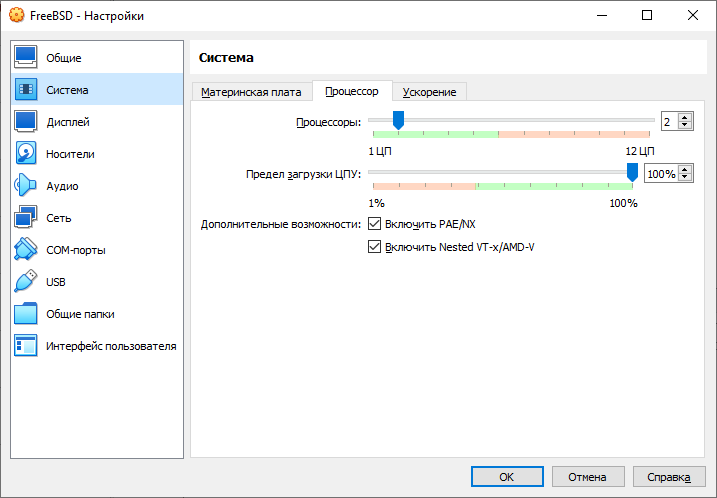Switch to Ускорение tab
Screen dimensions: 717x498
point(429,92)
